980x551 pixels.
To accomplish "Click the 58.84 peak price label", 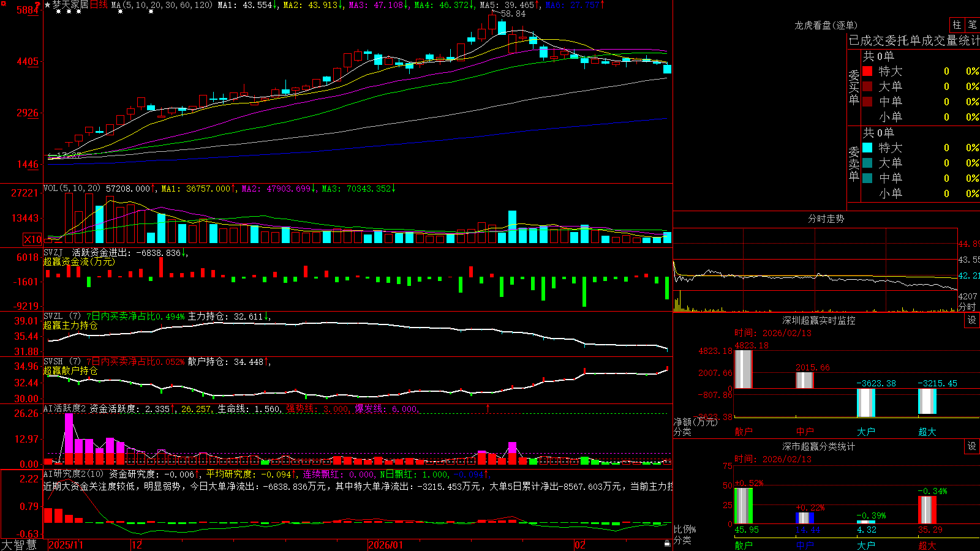I will 513,13.
